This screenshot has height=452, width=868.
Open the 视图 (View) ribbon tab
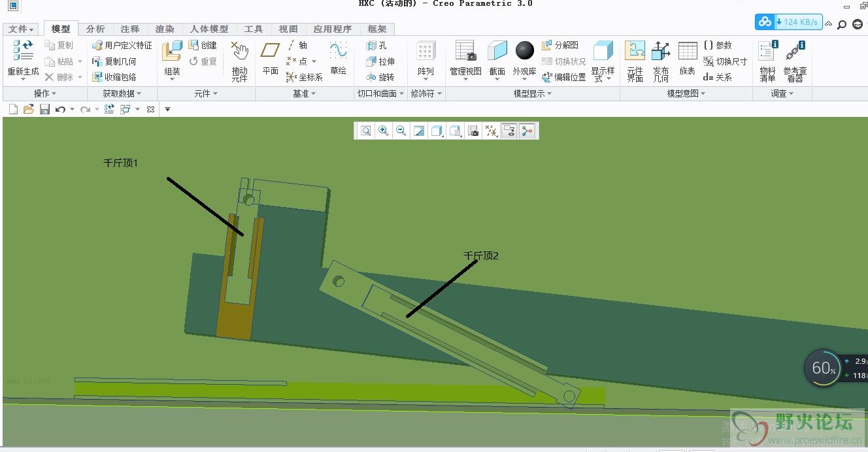coord(288,29)
